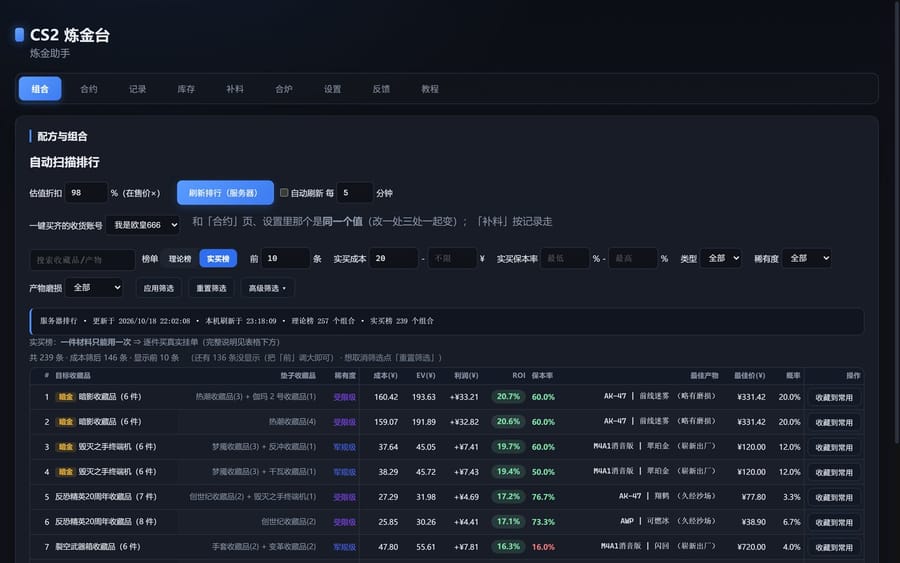Screen dimensions: 900x563
Task: Click the 16.3% ROI pill
Action: coord(508,546)
